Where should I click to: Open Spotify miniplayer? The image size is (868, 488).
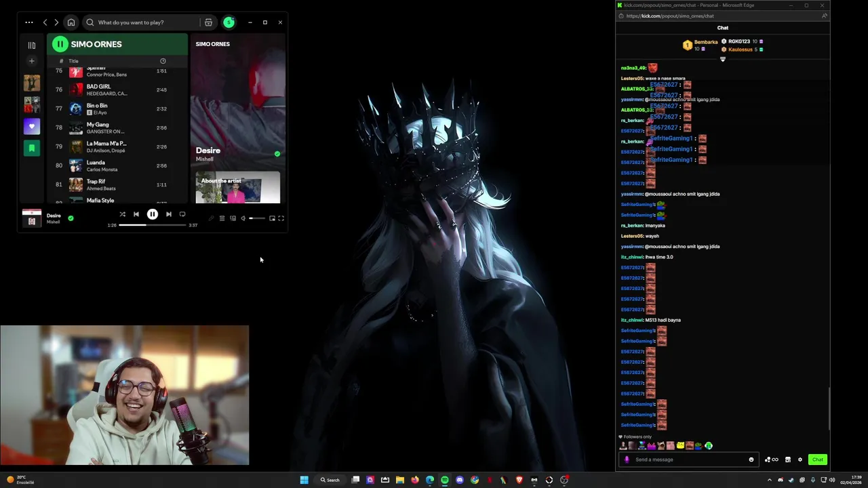[x=272, y=218]
